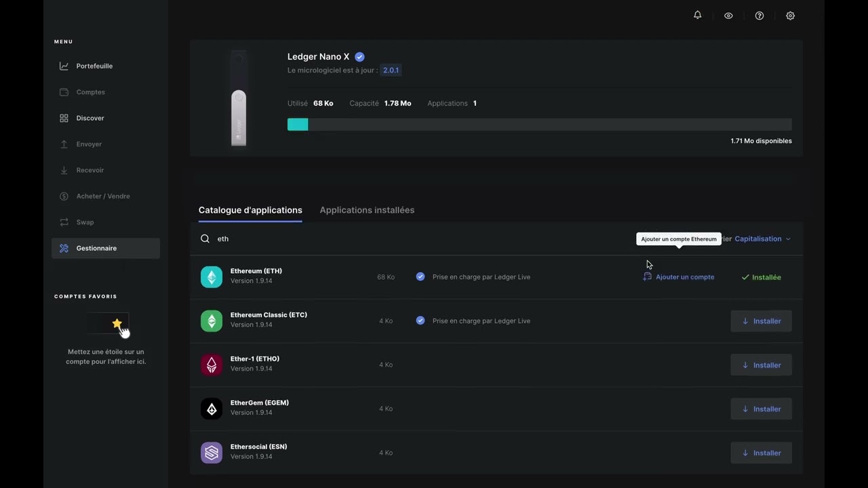Image resolution: width=868 pixels, height=488 pixels.
Task: Install the Ethereum Classic (ETC) app
Action: coord(761,321)
